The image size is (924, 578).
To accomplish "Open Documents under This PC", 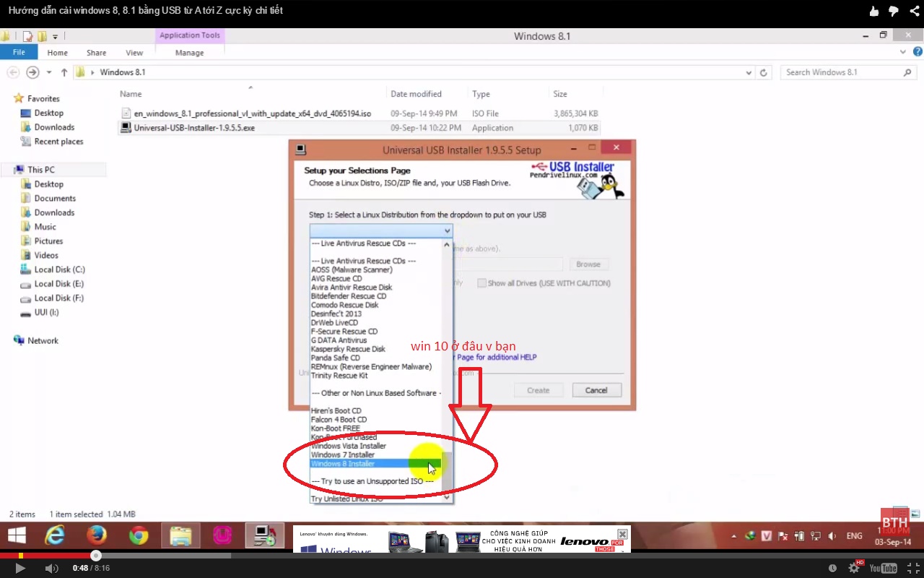I will [55, 198].
